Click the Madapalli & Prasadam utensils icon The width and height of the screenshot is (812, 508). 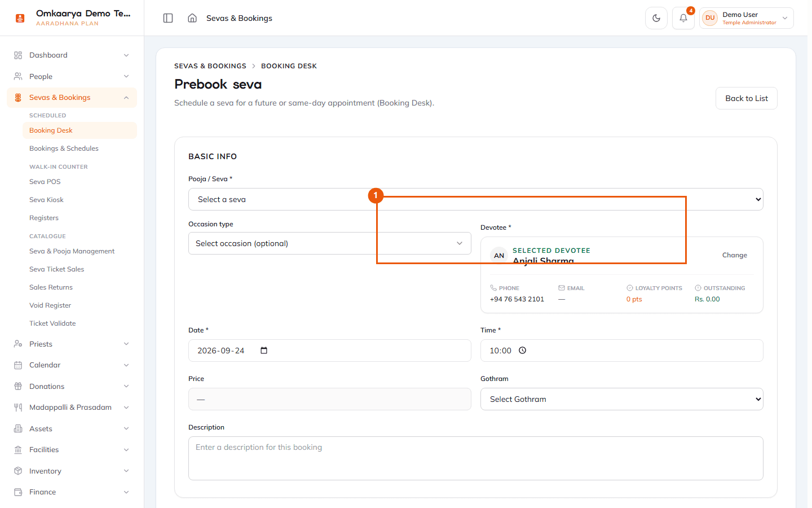pos(18,408)
